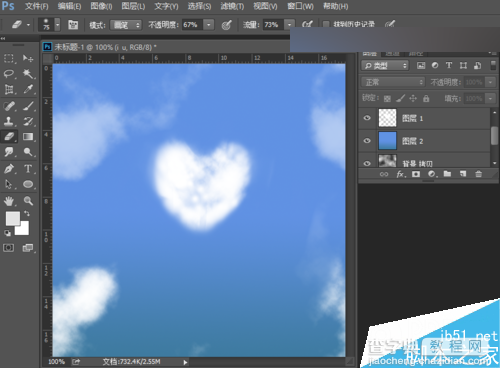Viewport: 500px width, 368px height.
Task: Toggle pressure for opacity icon
Action: pos(227,25)
